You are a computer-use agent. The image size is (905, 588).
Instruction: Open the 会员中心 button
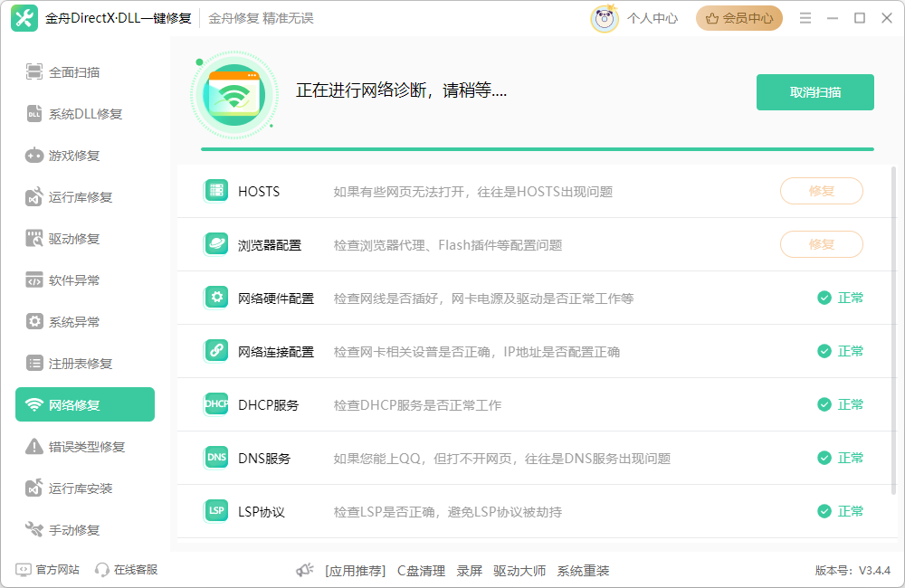(x=738, y=18)
